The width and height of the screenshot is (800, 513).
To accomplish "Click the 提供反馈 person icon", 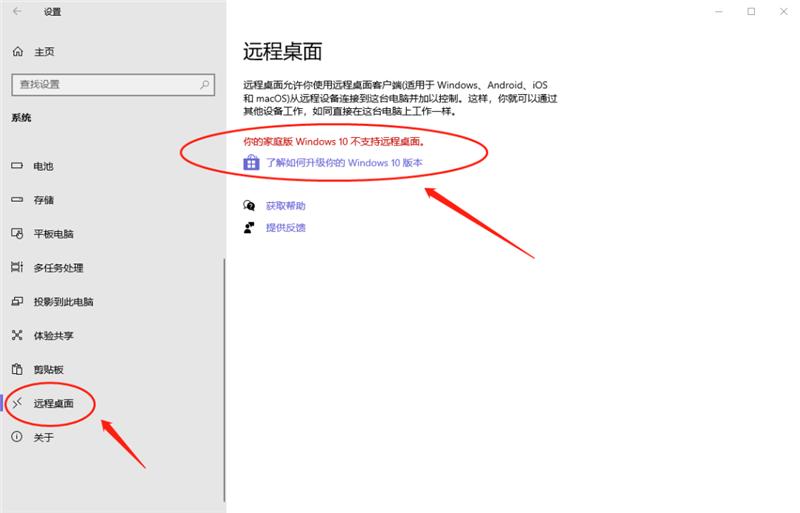I will tap(249, 227).
